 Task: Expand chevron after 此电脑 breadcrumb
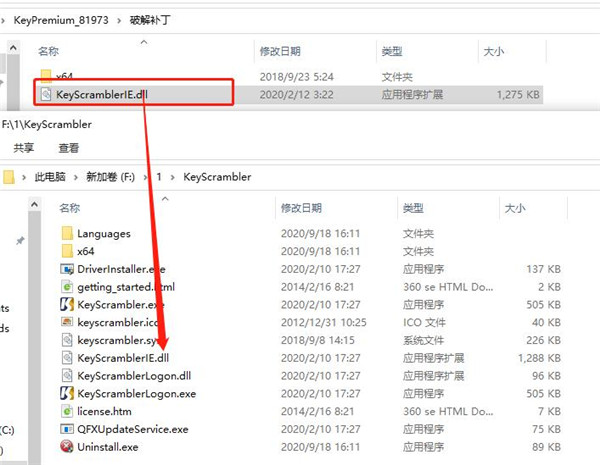(76, 177)
